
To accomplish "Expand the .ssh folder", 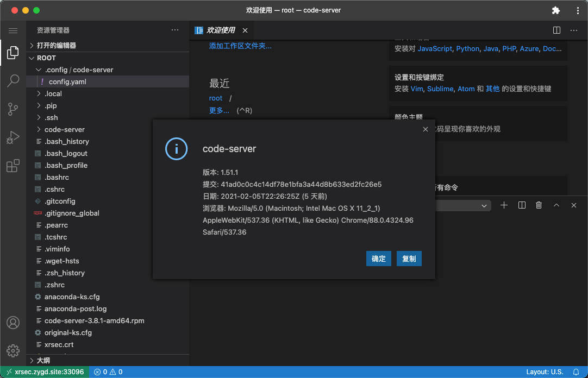I will tap(108, 118).
